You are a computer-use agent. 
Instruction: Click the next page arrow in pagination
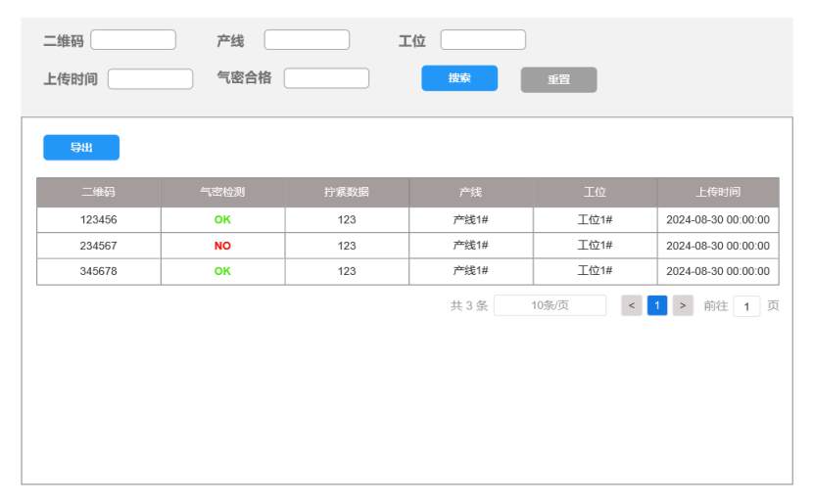(683, 305)
